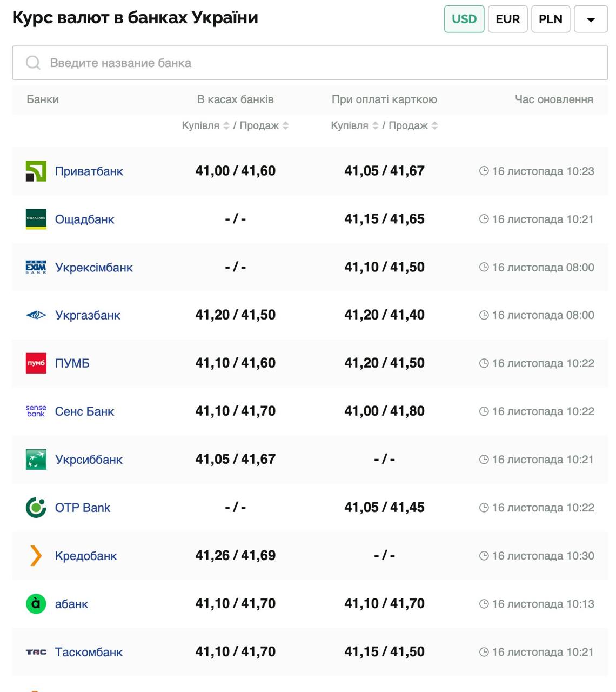Click the red ПУМБ logo
This screenshot has width=616, height=692.
click(x=36, y=363)
